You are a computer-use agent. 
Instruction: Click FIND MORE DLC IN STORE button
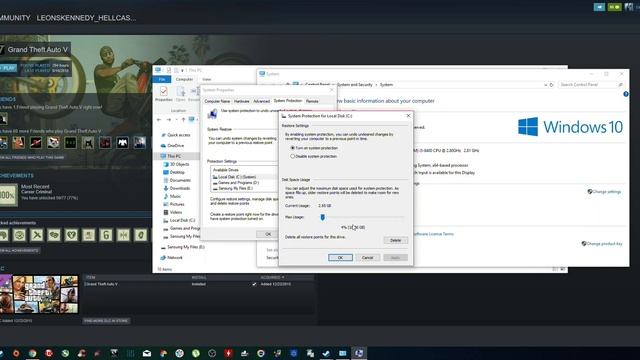pyautogui.click(x=106, y=321)
